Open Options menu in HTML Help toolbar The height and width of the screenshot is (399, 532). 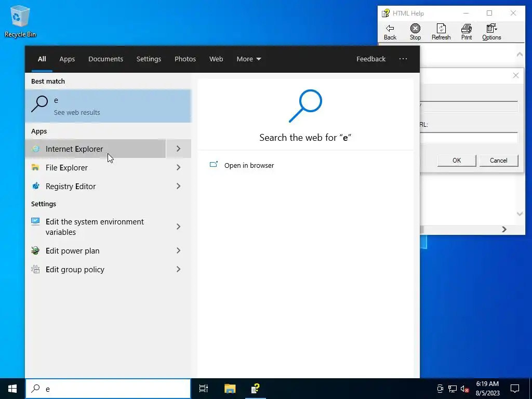point(491,32)
